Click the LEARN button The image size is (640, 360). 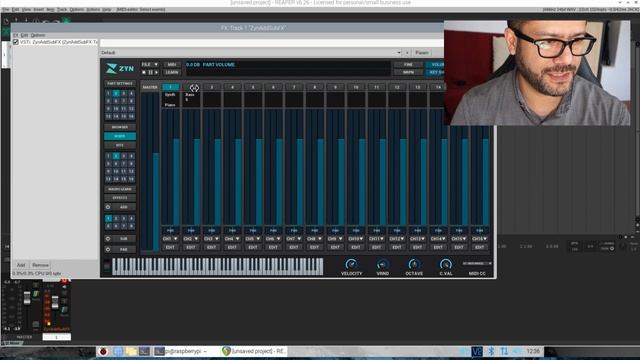point(172,72)
